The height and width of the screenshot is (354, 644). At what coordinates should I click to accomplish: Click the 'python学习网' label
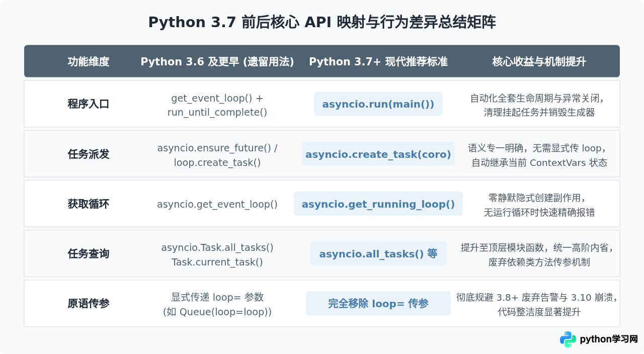(609, 339)
